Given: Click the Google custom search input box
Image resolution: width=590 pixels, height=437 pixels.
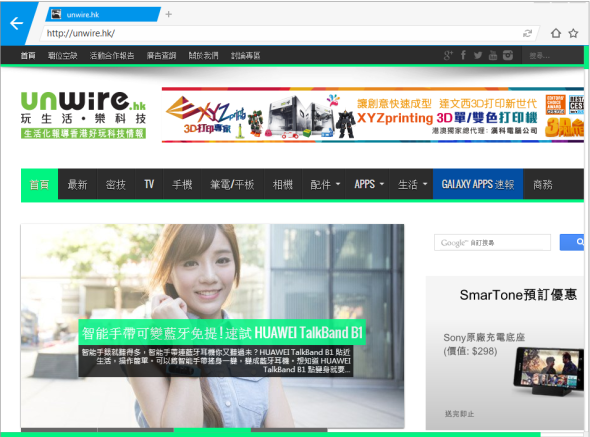Looking at the screenshot, I should (x=492, y=242).
